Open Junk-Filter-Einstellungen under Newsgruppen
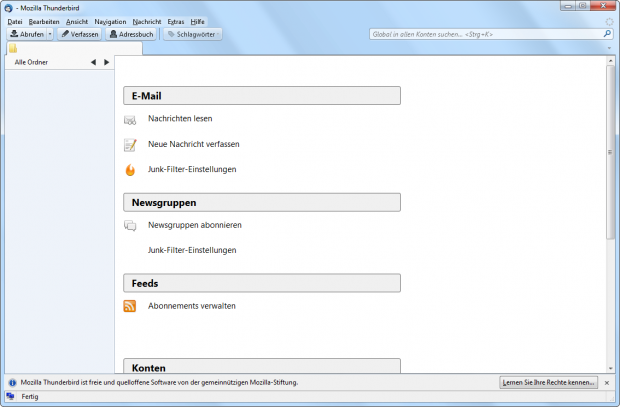Viewport: 620px width, 407px height. pos(192,250)
